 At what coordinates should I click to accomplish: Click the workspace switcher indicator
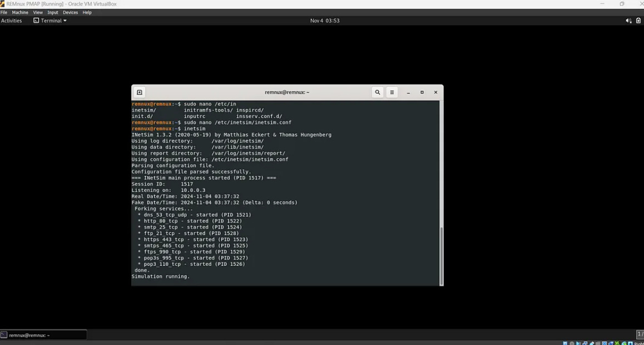point(640,335)
